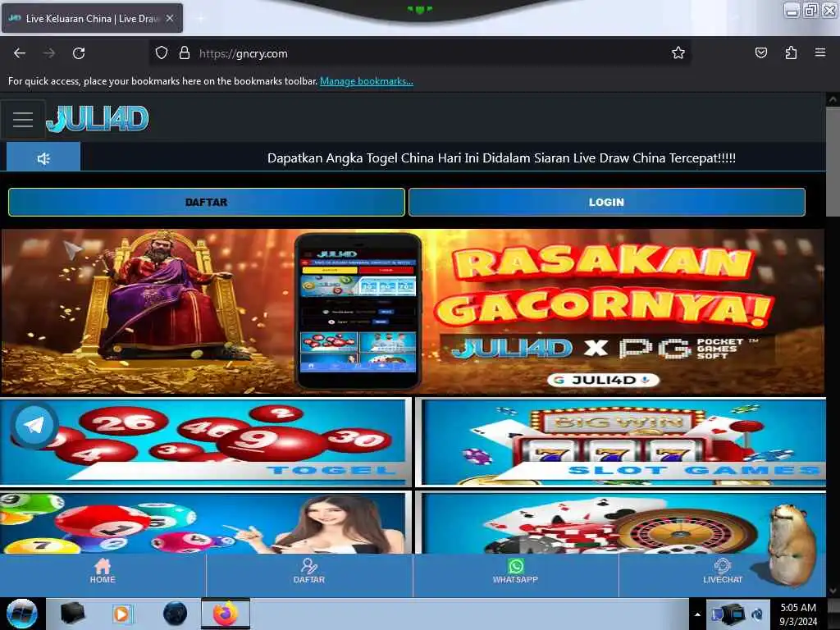Follow the Manage bookmarks link

click(367, 81)
